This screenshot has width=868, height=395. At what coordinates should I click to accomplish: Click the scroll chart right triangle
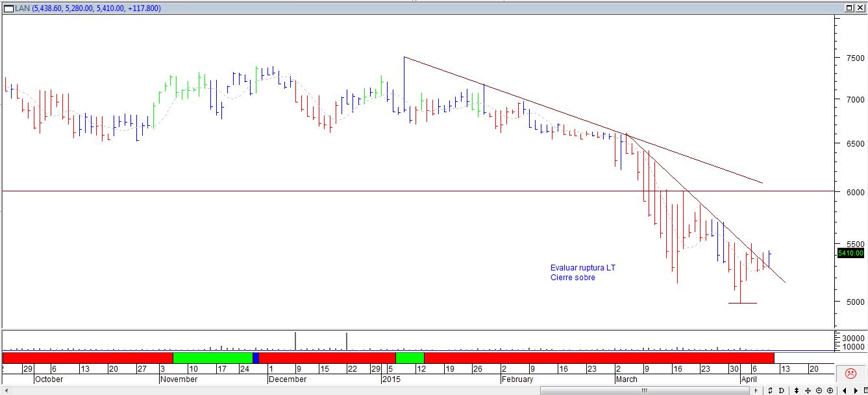[856, 390]
